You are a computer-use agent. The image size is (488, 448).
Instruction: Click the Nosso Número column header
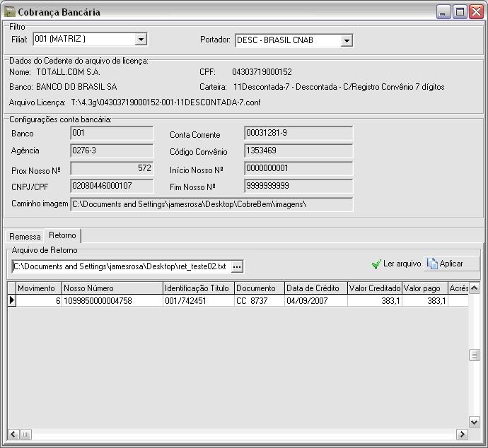(112, 288)
